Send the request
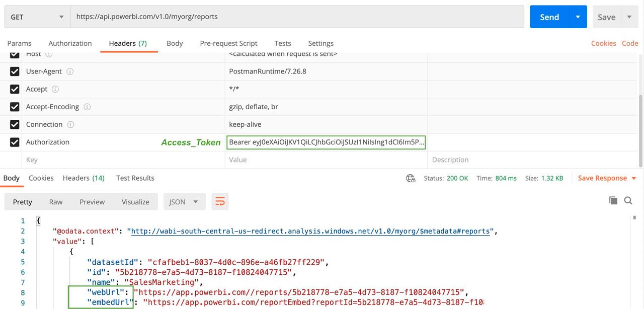This screenshot has width=644, height=309. pyautogui.click(x=549, y=17)
